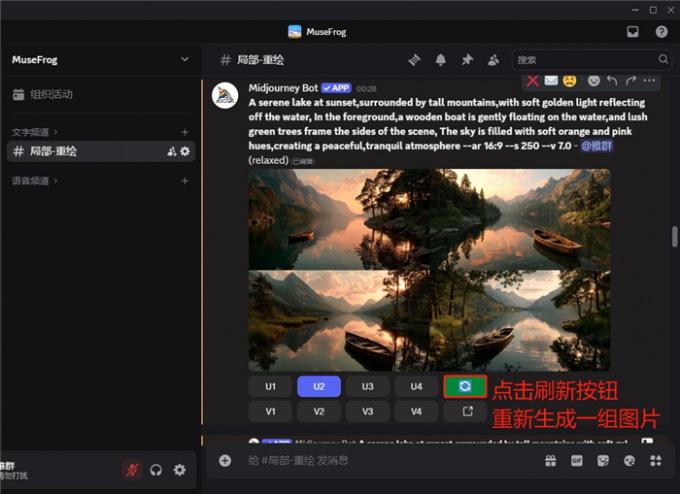Open bottom-left generated lake image
The image size is (680, 494).
pyautogui.click(x=339, y=321)
